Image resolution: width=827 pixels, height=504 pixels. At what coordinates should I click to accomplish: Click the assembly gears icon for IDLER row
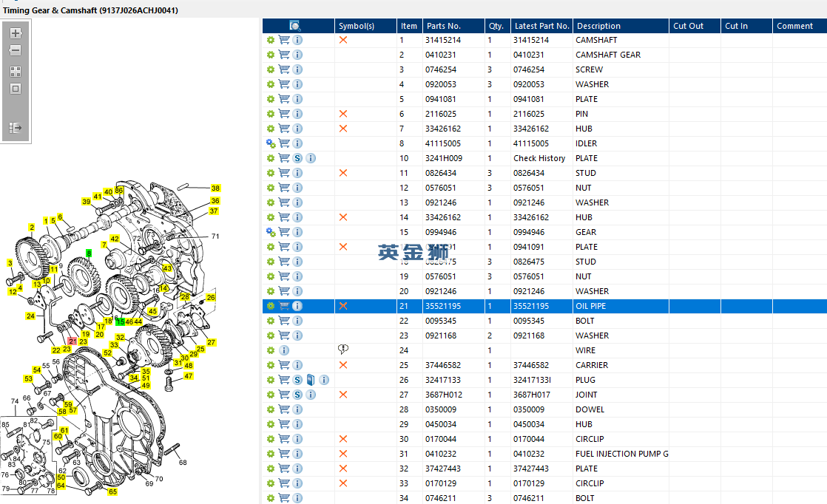tap(271, 143)
